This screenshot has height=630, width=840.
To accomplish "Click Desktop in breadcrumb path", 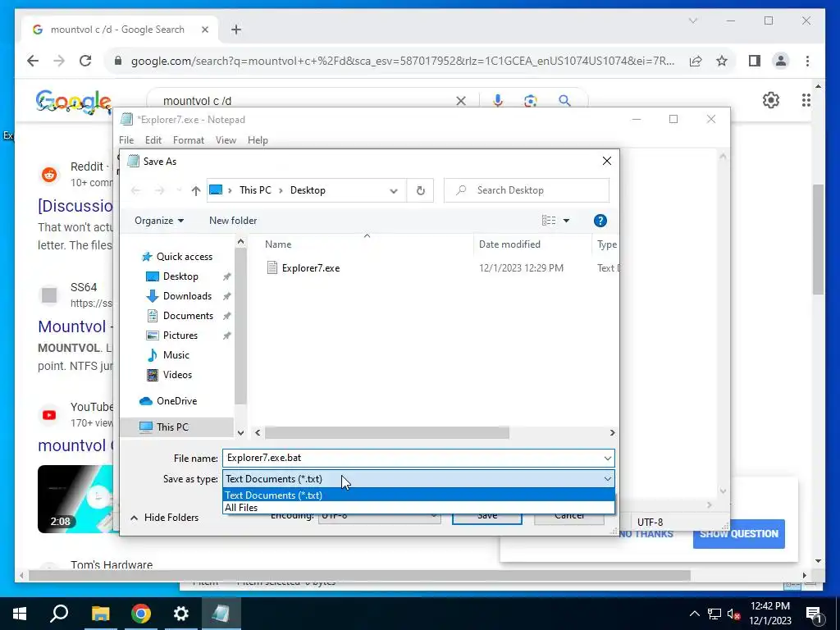I will point(308,190).
